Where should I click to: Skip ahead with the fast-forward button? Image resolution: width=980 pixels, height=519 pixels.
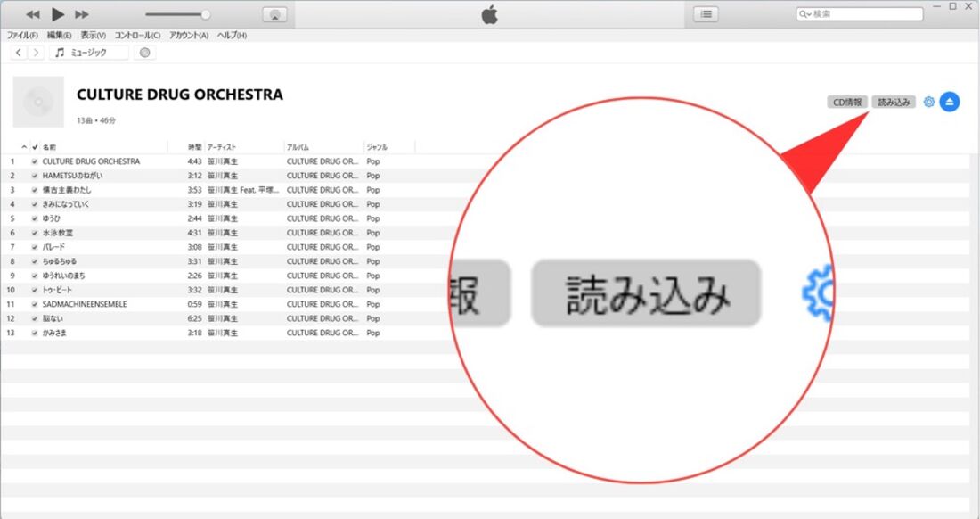[82, 14]
